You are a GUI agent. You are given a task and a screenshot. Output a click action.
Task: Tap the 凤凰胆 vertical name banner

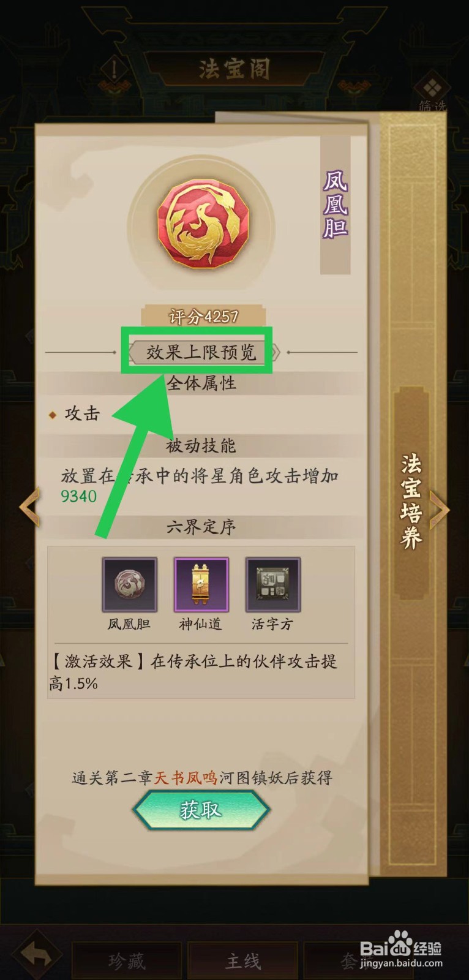(x=336, y=204)
